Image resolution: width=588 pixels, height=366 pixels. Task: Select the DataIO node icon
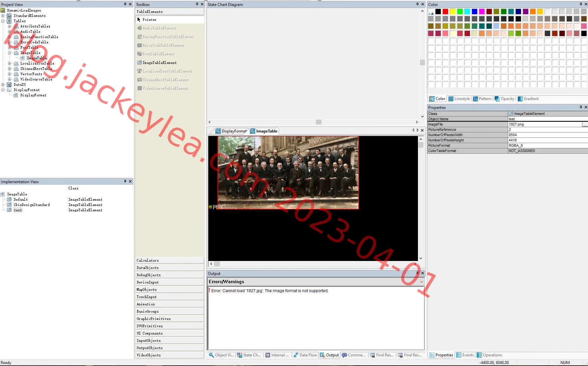[x=9, y=84]
